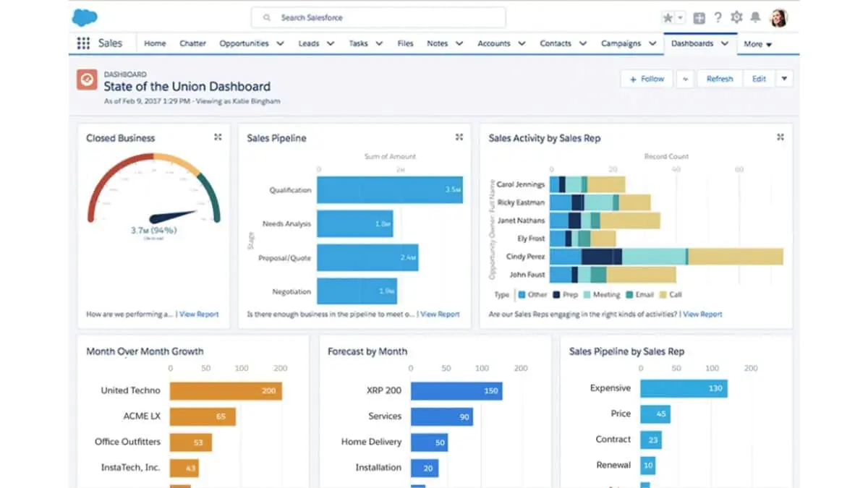This screenshot has height=488, width=868.
Task: Click the Proposal/Quote pipeline bar
Action: pos(367,257)
